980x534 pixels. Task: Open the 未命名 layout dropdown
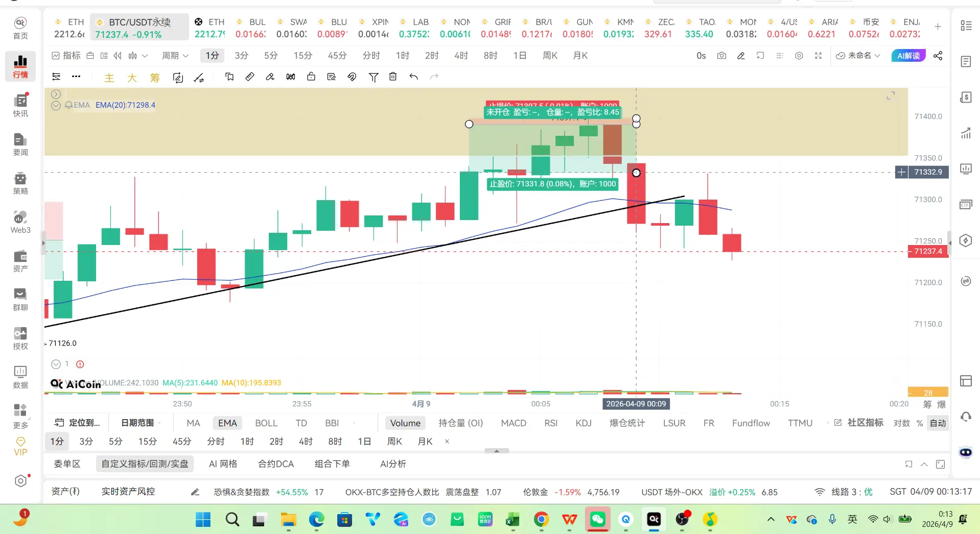(858, 56)
